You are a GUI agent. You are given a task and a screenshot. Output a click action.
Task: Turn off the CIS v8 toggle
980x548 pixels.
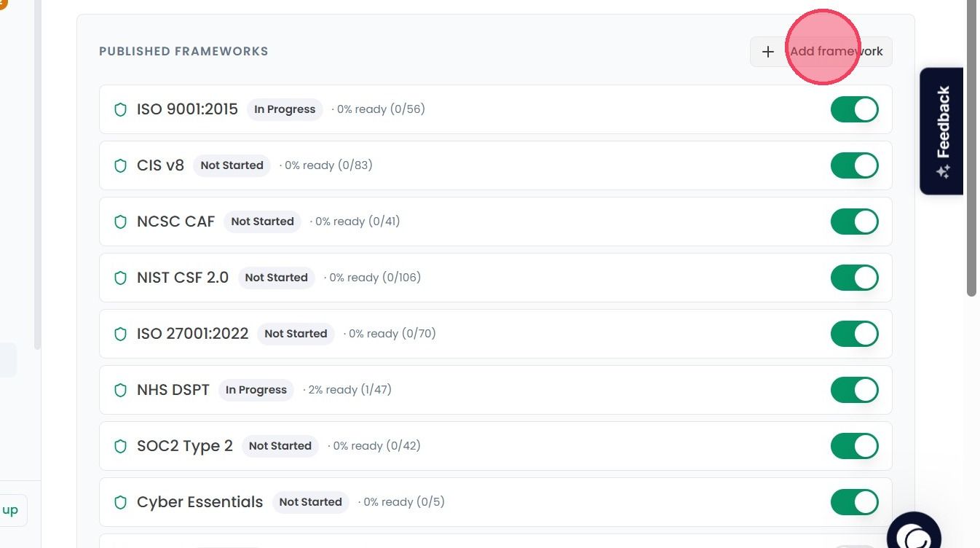855,165
